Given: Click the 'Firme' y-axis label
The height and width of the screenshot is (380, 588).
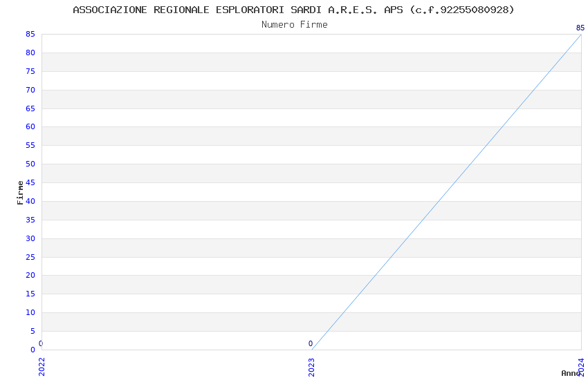Looking at the screenshot, I should [x=20, y=193].
